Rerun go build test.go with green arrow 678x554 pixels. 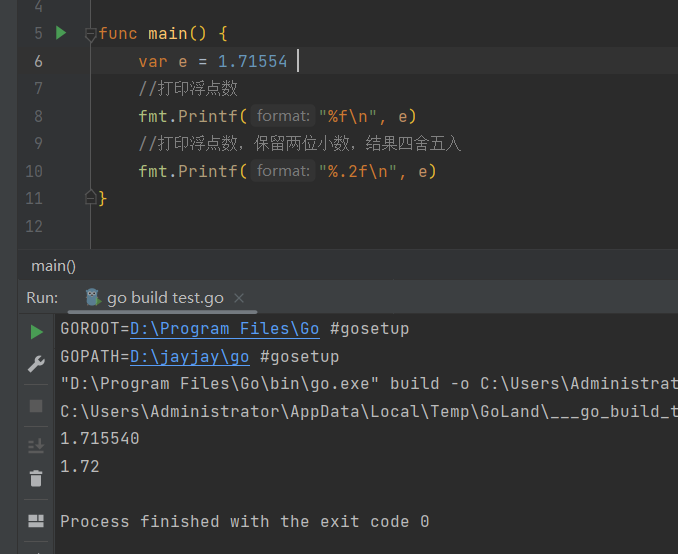(36, 332)
